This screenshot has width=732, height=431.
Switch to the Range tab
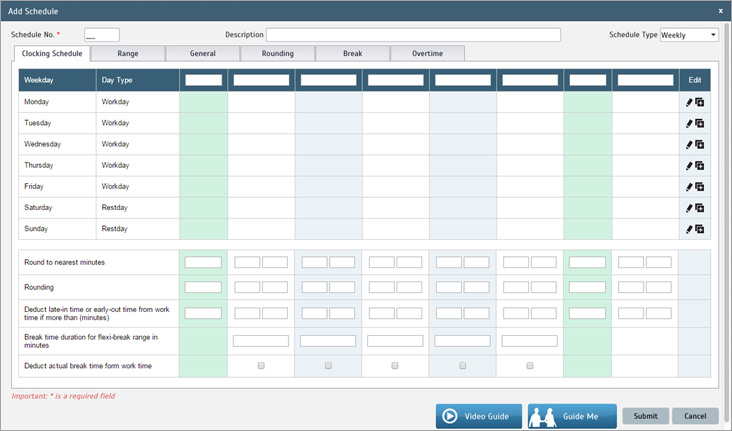[x=128, y=53]
